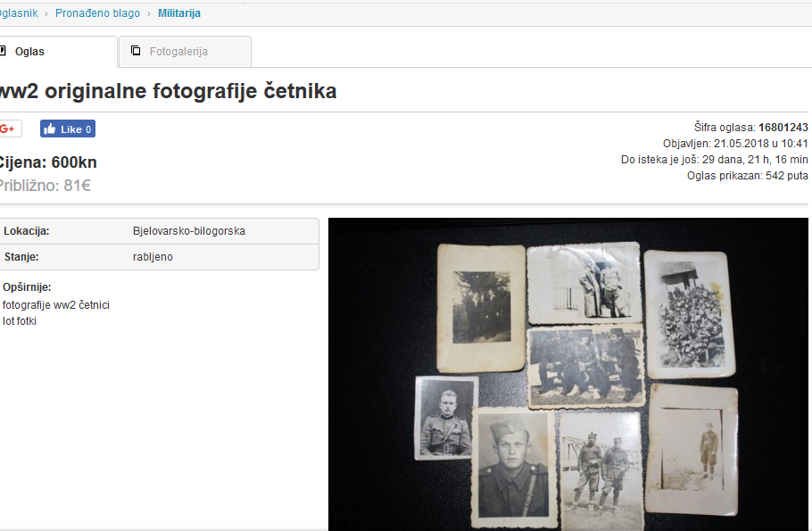Select the ad code 16801243
Viewport: 812px width, 531px height.
tap(783, 128)
